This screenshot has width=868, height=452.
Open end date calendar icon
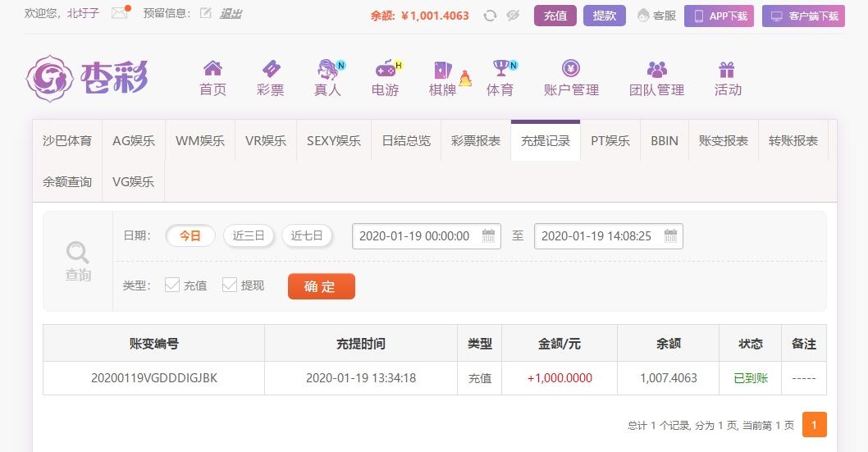[x=670, y=235]
